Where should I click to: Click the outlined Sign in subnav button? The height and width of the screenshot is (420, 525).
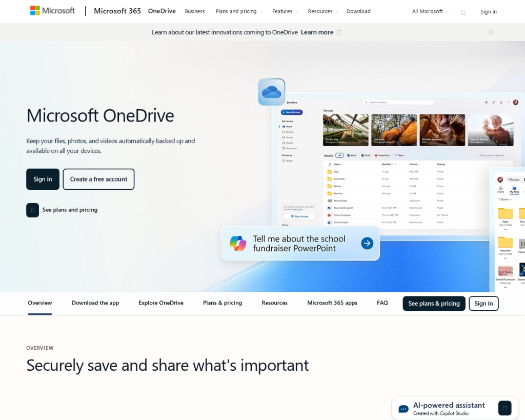tap(483, 304)
